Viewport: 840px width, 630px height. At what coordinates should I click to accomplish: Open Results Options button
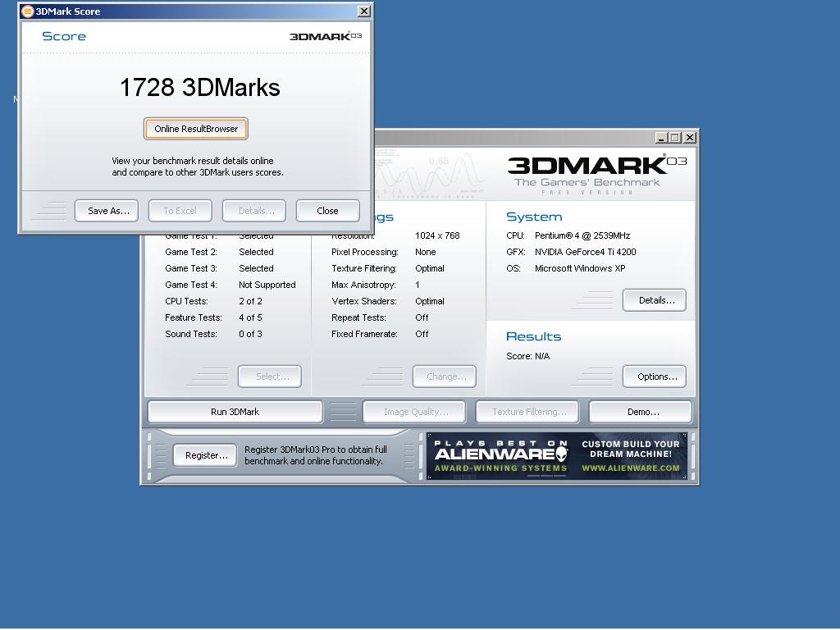(x=654, y=377)
